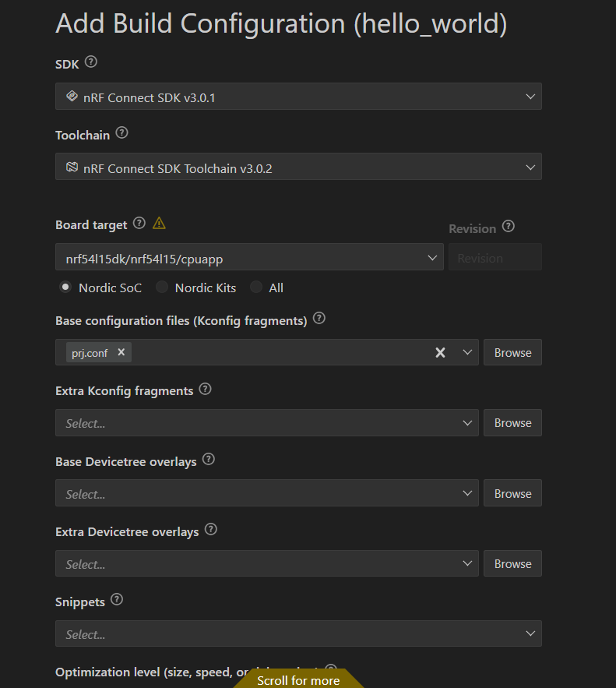Open the Extra Kconfig fragments dropdown
The height and width of the screenshot is (688, 616).
[x=267, y=422]
